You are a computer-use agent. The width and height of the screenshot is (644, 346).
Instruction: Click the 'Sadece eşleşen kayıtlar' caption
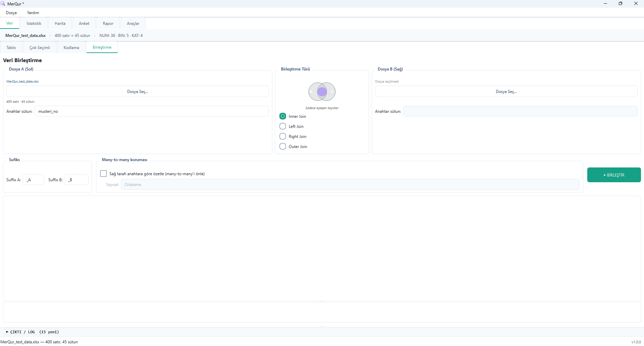pyautogui.click(x=322, y=108)
